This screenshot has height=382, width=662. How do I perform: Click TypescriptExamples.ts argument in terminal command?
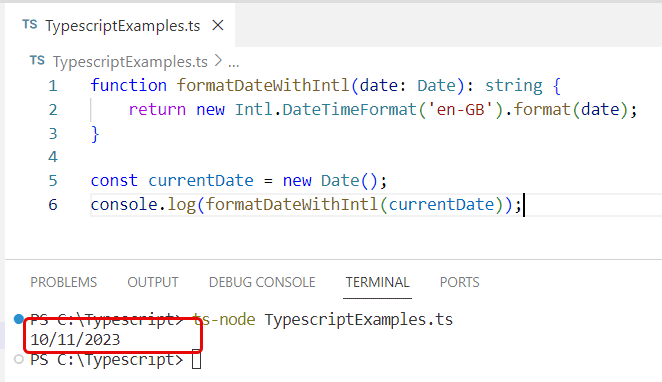(359, 320)
